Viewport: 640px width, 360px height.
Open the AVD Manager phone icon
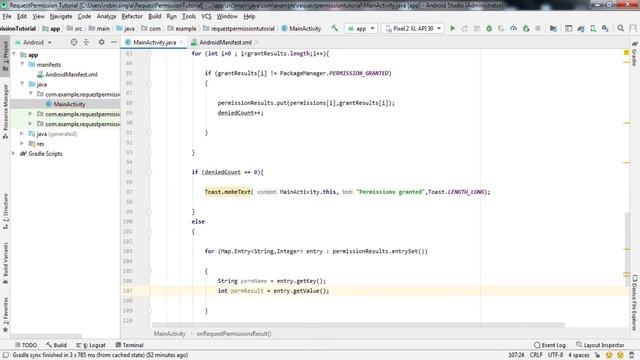pyautogui.click(x=593, y=28)
